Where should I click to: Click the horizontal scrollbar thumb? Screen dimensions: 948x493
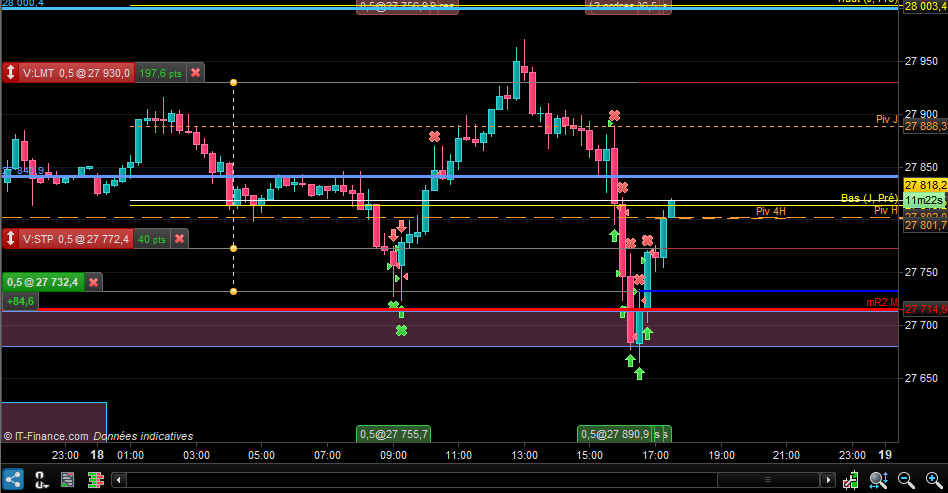click(768, 480)
